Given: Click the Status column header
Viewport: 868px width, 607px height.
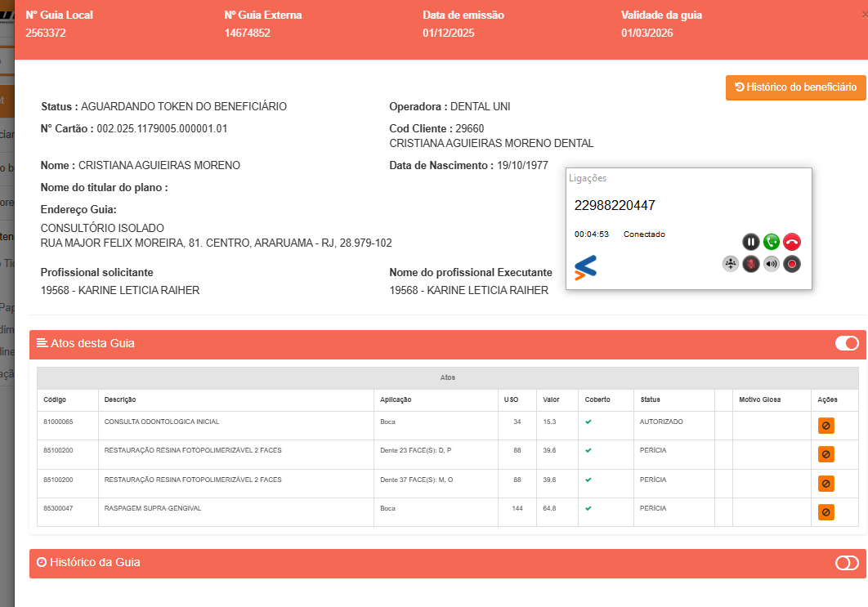Looking at the screenshot, I should pos(650,400).
